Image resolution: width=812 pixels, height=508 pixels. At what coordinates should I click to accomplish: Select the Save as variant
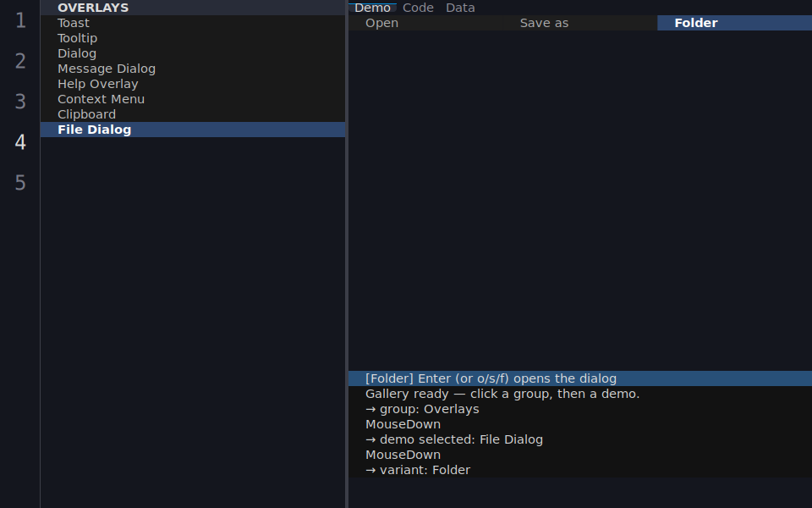580,23
